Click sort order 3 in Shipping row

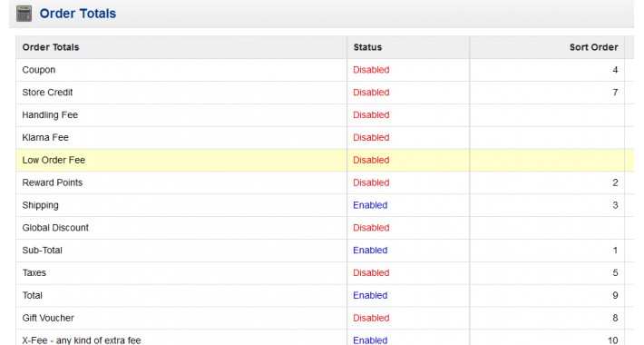pos(615,205)
